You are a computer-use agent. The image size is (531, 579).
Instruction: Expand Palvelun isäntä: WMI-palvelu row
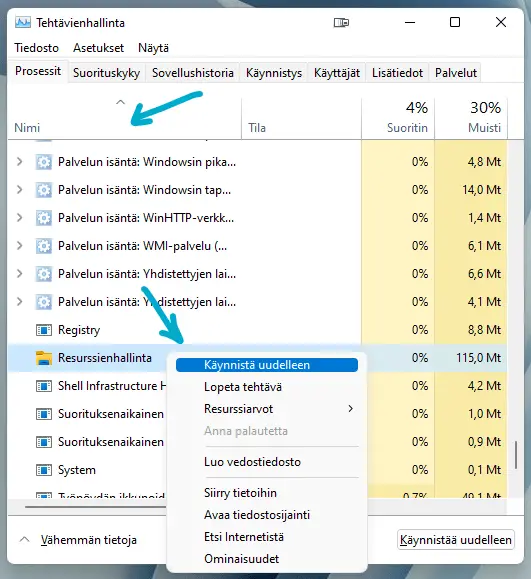(20, 246)
